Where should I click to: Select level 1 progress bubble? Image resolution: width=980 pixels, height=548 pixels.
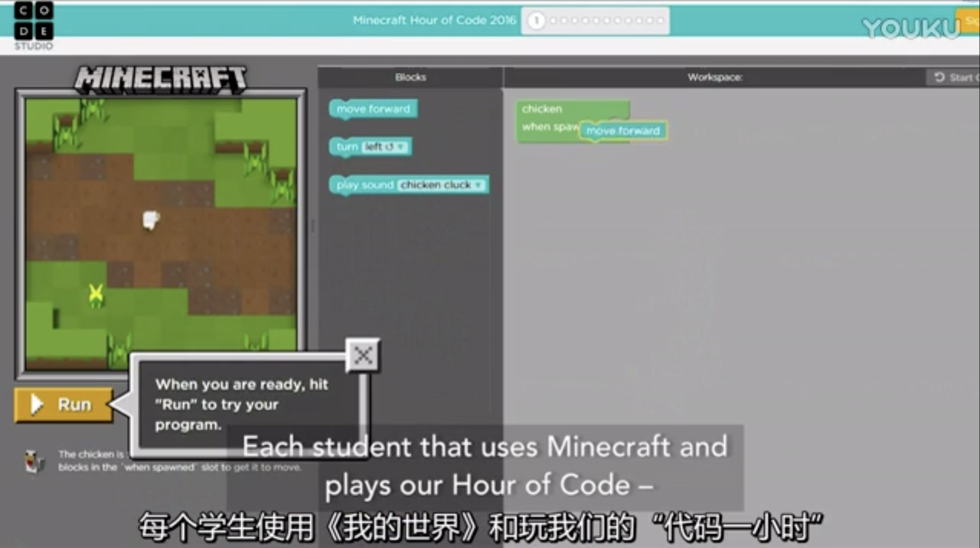(536, 21)
